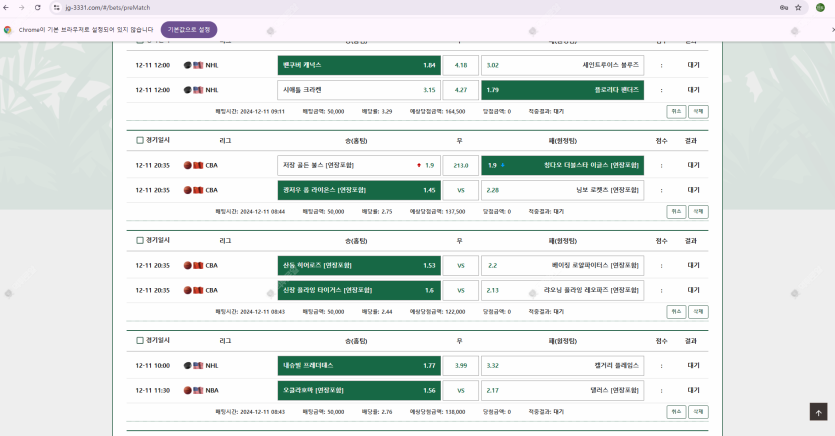This screenshot has height=436, width=835.
Task: Click the basketball icon beside NBA league
Action: tap(188, 390)
